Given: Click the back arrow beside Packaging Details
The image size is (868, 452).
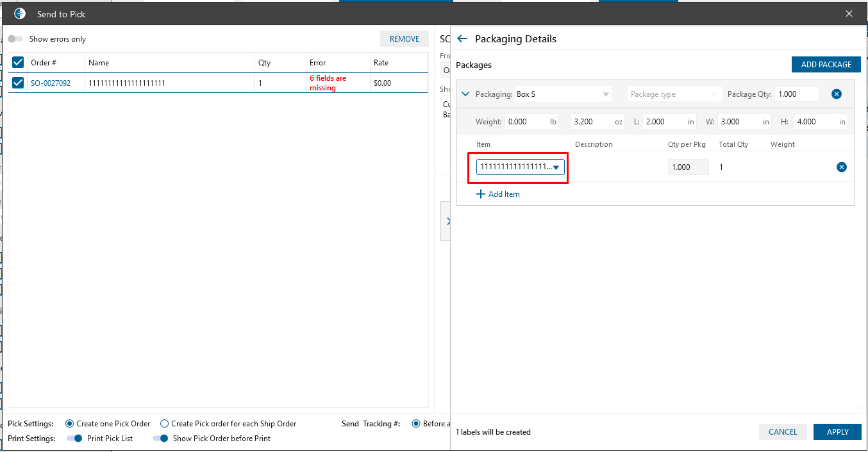Looking at the screenshot, I should click(x=462, y=39).
